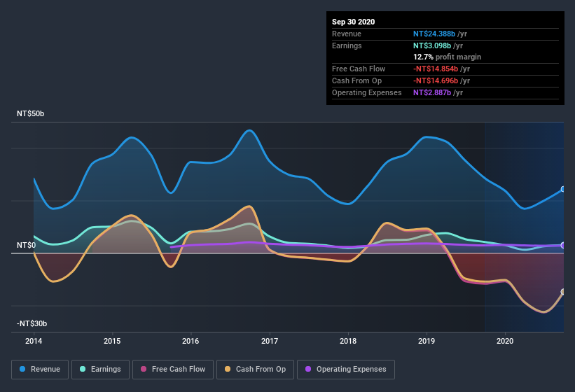Click the -NT$14.854b Free Cash Flow value

pyautogui.click(x=436, y=69)
